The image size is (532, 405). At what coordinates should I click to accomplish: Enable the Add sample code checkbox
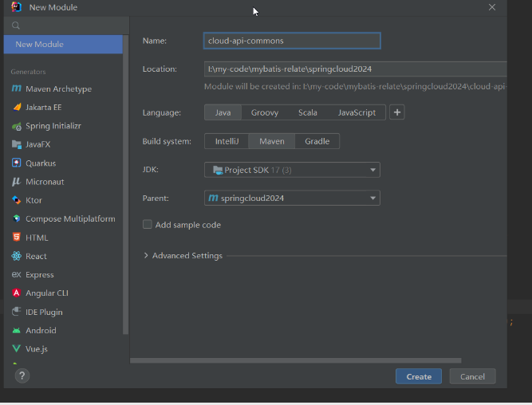tap(148, 225)
